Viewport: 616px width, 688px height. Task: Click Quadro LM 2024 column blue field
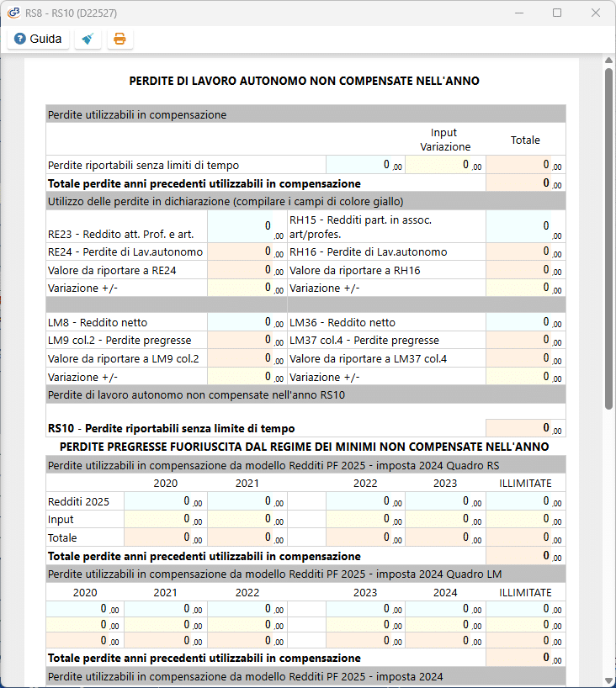click(x=445, y=609)
